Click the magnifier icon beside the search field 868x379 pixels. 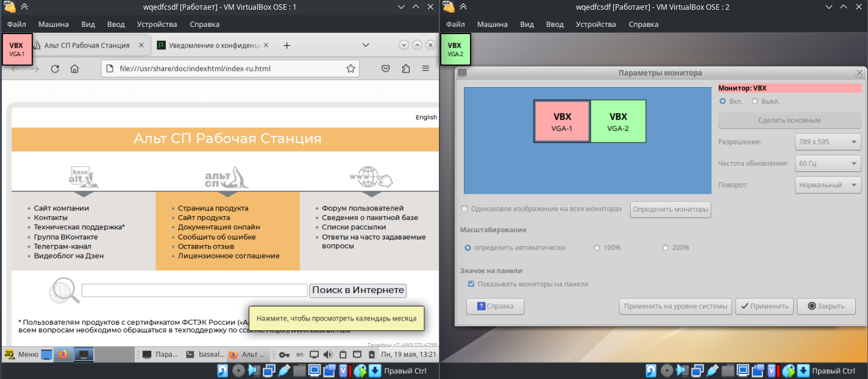[64, 291]
